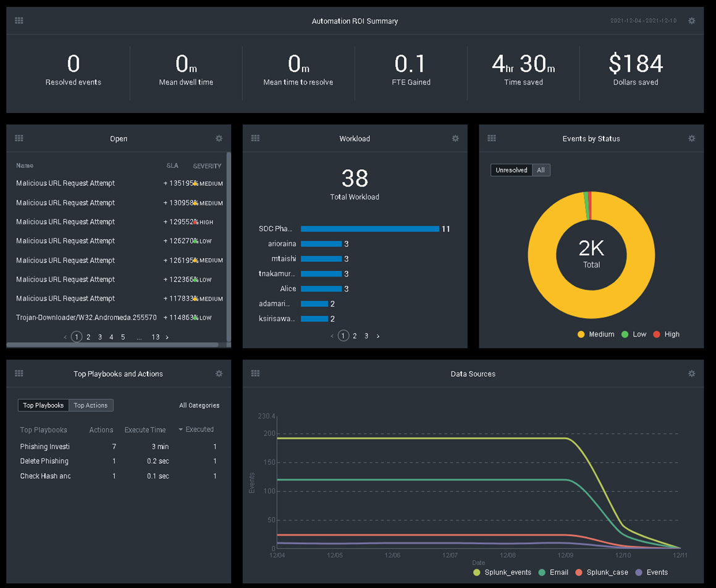
Task: Go to next page in Workload pagination
Action: [378, 336]
